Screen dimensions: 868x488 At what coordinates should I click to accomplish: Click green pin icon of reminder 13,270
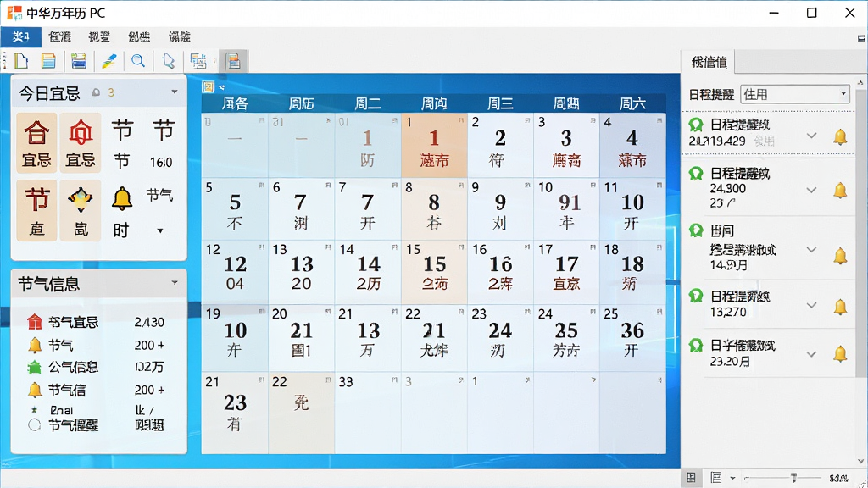point(696,296)
